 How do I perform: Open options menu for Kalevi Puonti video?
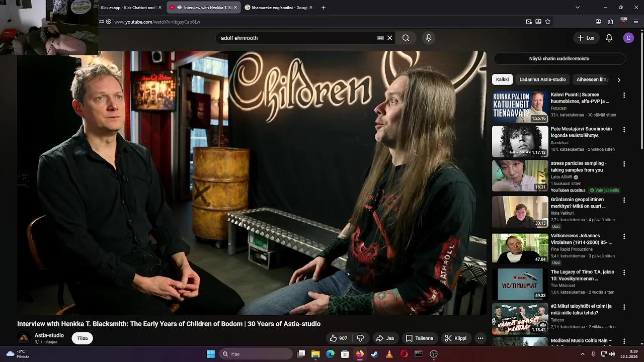pyautogui.click(x=624, y=95)
